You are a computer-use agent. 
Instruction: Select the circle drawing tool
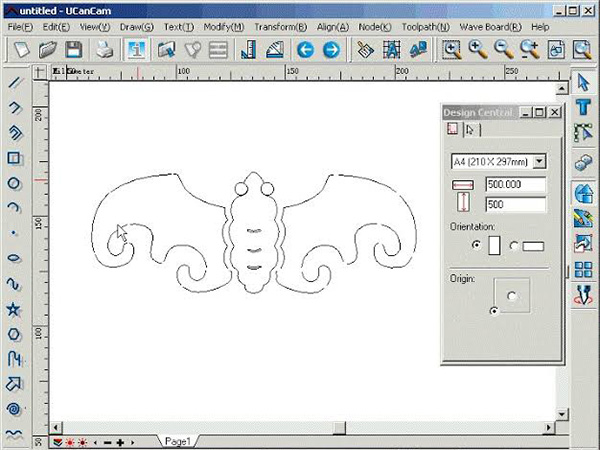pos(14,183)
